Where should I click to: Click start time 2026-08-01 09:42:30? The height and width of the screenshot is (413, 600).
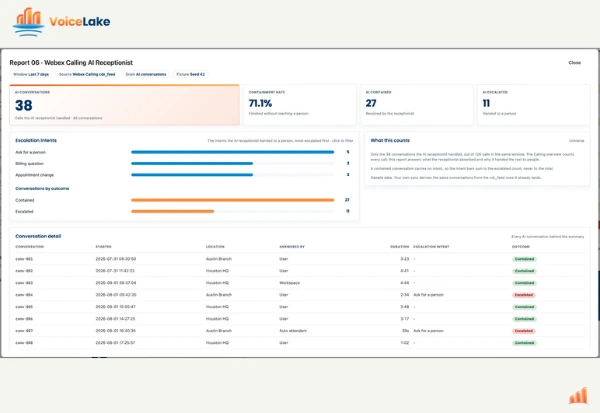click(116, 295)
